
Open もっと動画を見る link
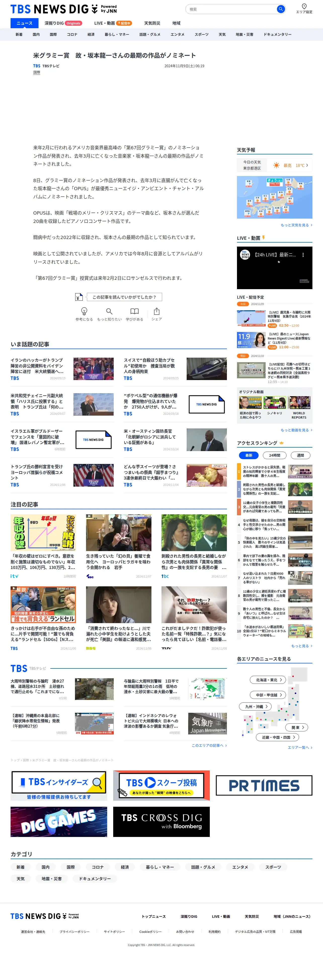pyautogui.click(x=296, y=430)
